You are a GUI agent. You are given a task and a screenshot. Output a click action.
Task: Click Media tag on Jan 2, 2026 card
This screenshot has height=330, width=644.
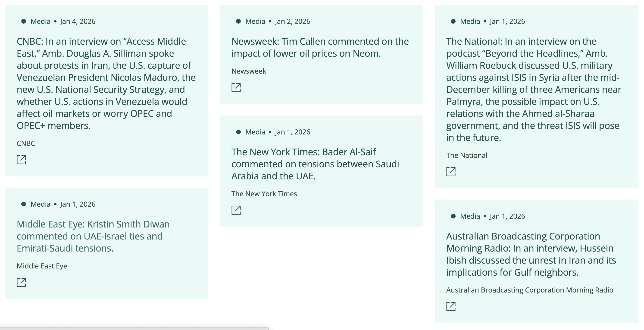tap(255, 21)
